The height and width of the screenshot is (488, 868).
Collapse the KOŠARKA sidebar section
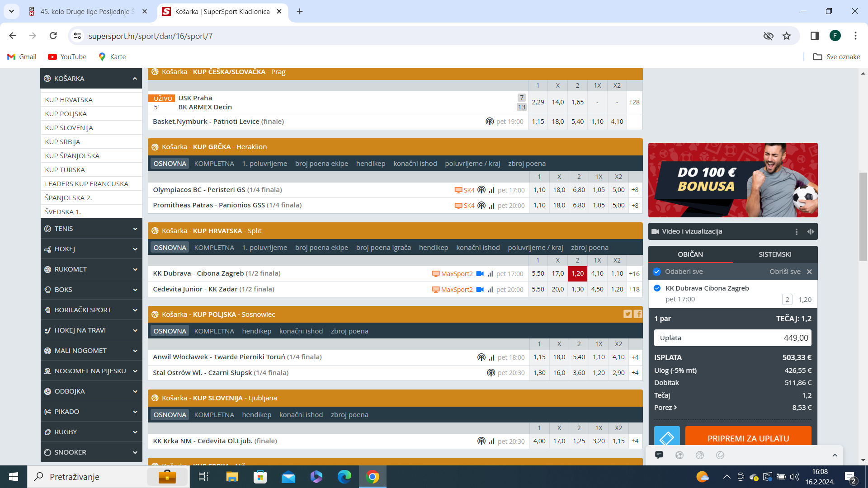click(135, 79)
